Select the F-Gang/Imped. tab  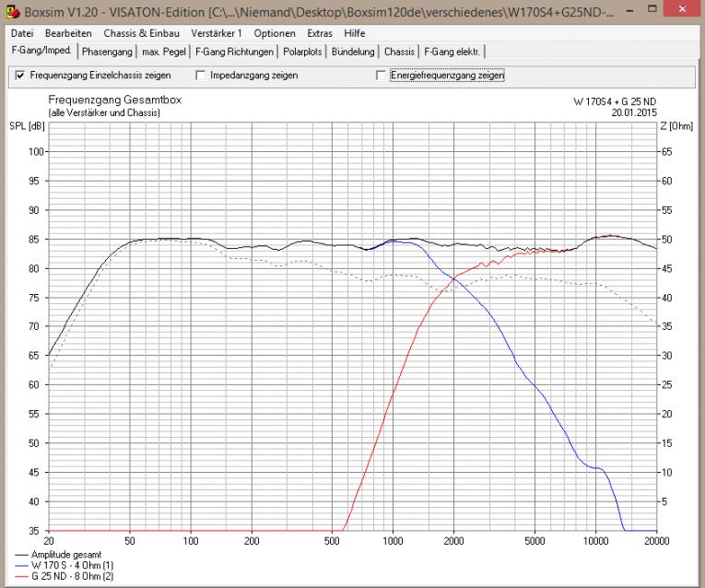[41, 51]
